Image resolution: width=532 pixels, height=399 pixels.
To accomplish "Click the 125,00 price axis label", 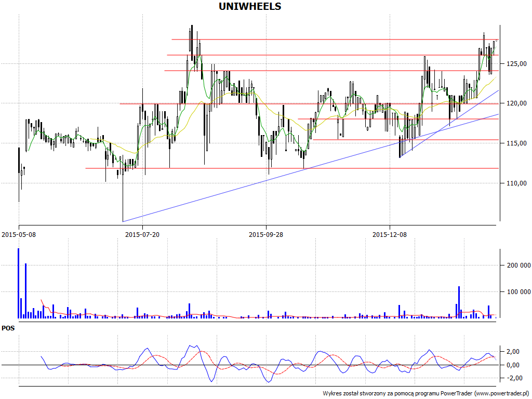I will 516,64.
